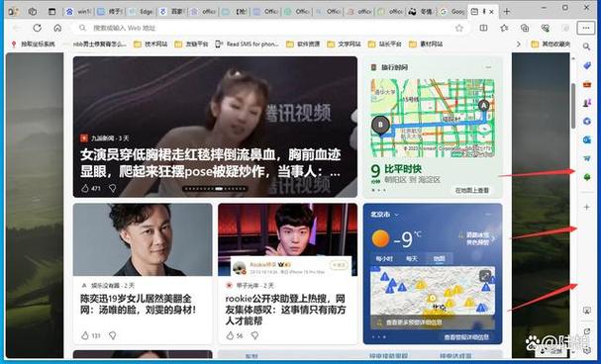Open Settings and more ellipsis menu
The image size is (601, 364).
(586, 28)
